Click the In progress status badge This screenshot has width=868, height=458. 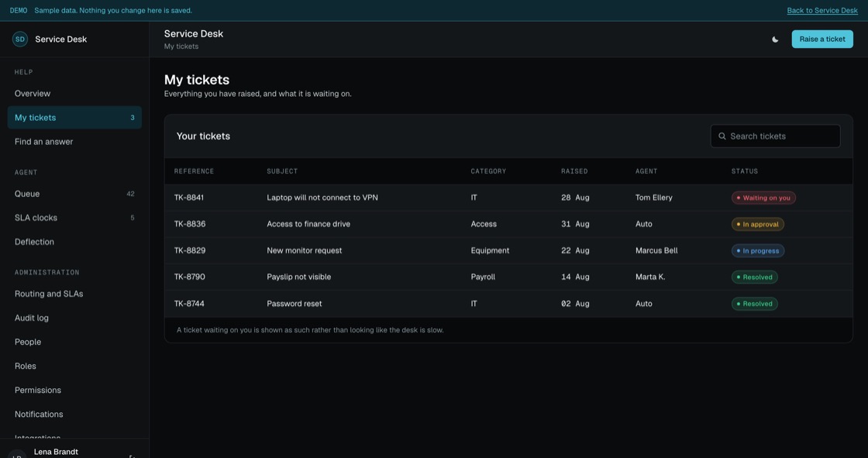coord(757,251)
